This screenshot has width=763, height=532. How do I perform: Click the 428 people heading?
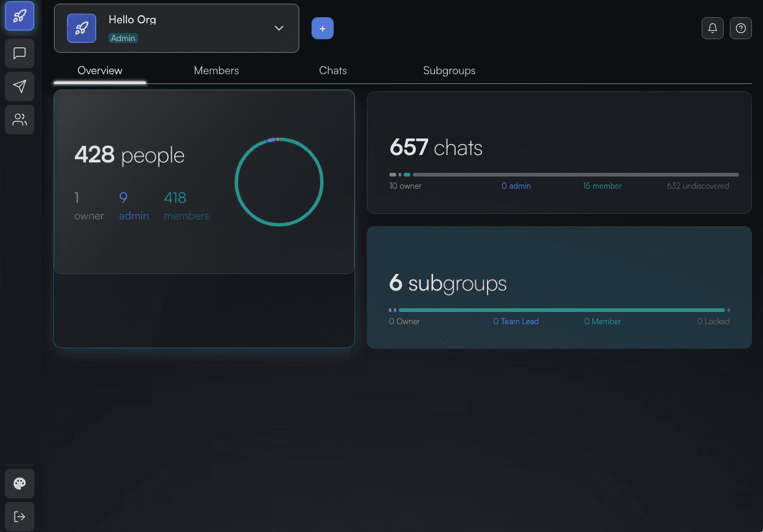point(129,155)
